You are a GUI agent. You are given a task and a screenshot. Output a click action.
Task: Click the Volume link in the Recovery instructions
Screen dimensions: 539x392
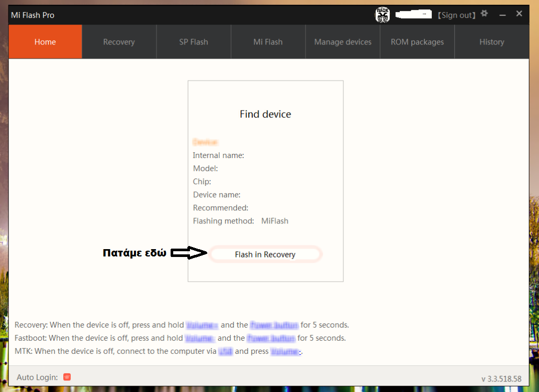click(201, 325)
